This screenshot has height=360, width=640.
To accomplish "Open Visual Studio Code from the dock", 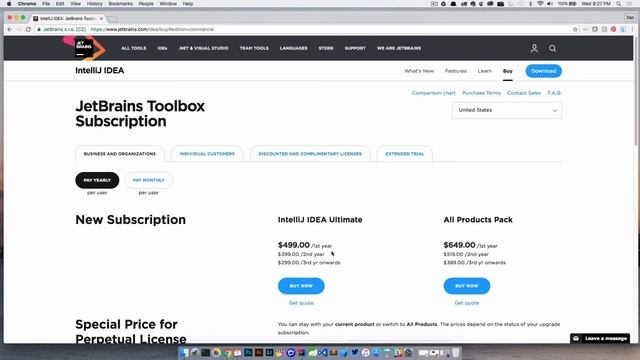I will click(x=323, y=352).
